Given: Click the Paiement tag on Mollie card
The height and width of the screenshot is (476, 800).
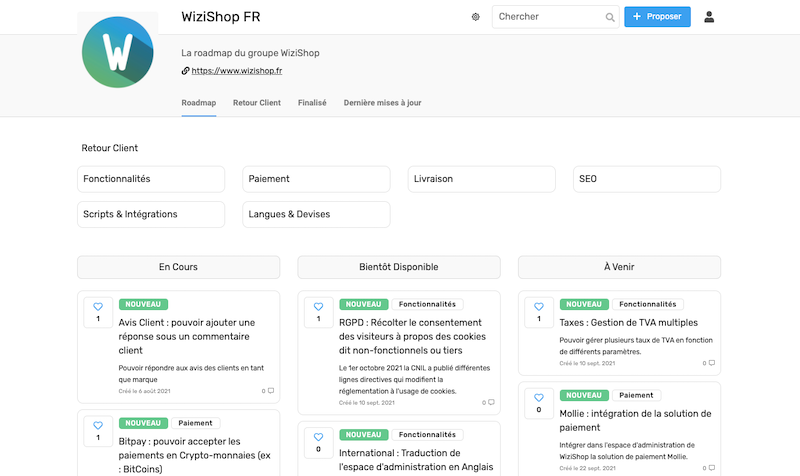Looking at the screenshot, I should pyautogui.click(x=636, y=395).
